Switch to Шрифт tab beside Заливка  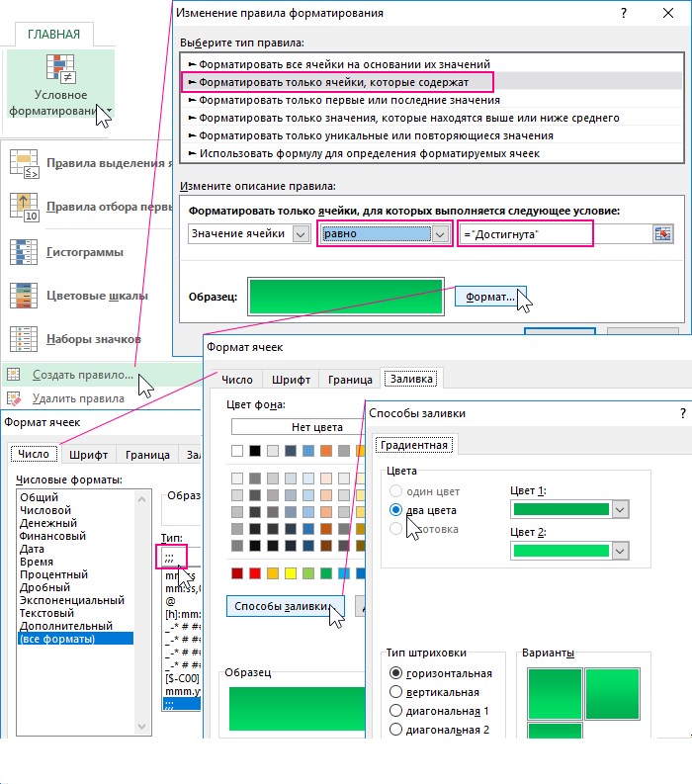pyautogui.click(x=291, y=380)
